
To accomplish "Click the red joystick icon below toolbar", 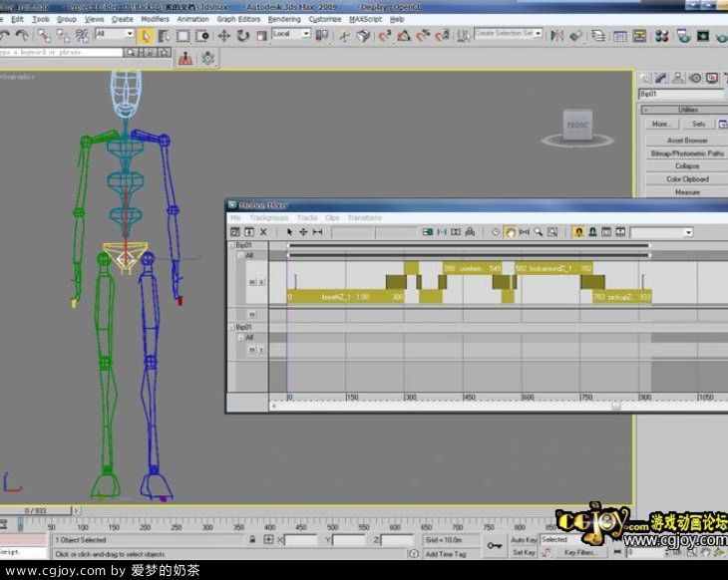I will pyautogui.click(x=185, y=59).
